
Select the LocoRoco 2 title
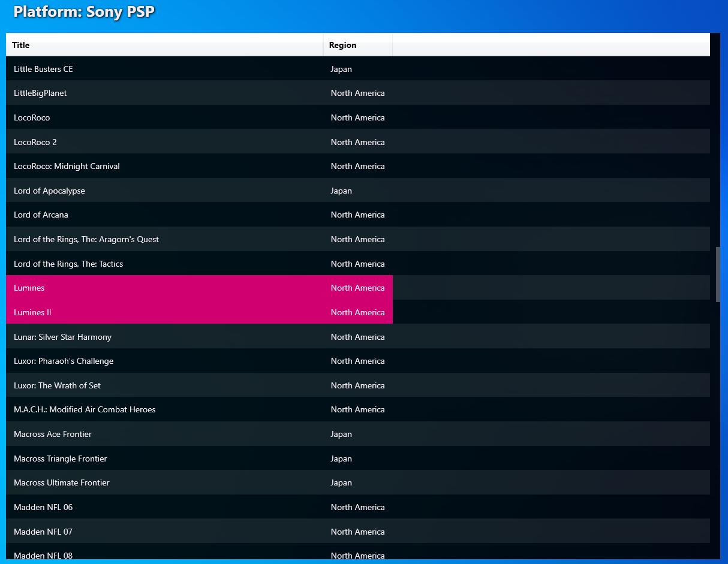pyautogui.click(x=35, y=142)
